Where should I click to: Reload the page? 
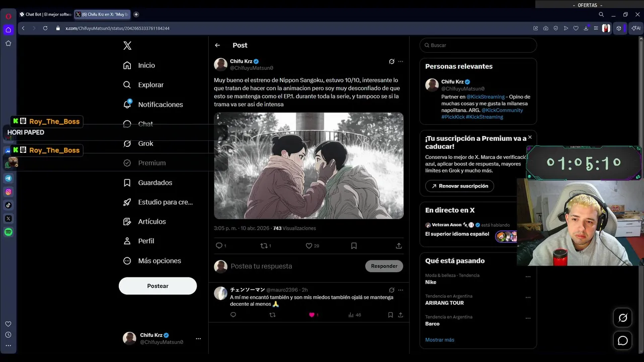pos(45,28)
